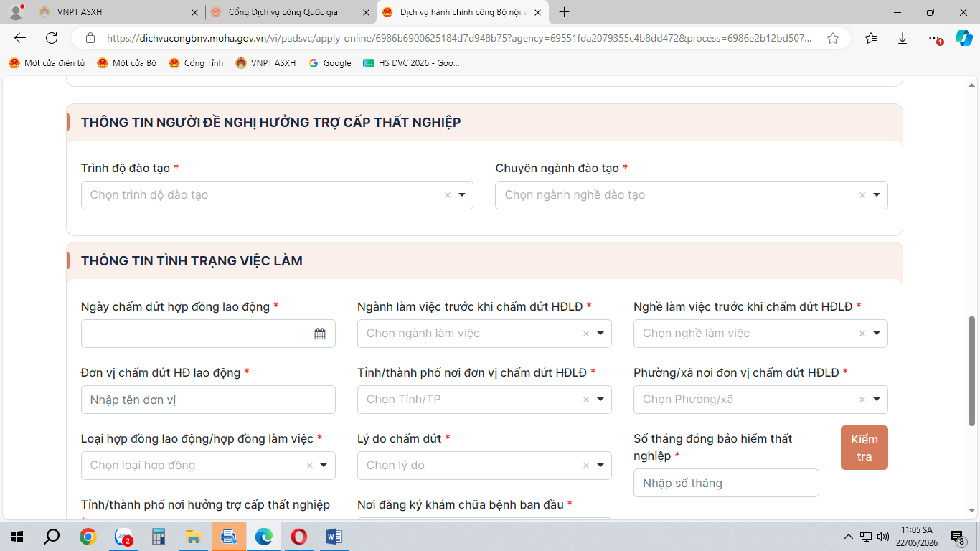Clear the Lý do chấm dứt selection
The width and height of the screenshot is (980, 551).
[586, 466]
